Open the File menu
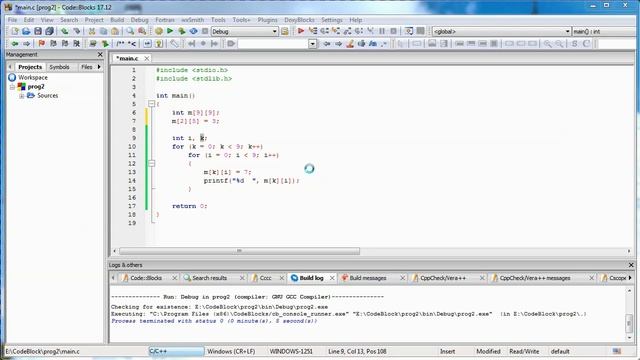 (x=13, y=20)
